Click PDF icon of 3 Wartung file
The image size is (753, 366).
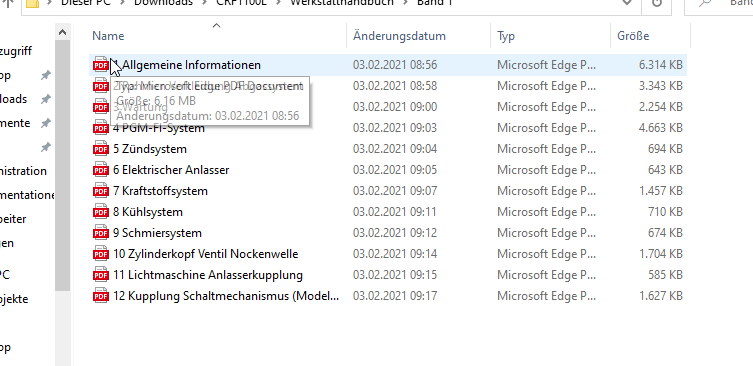pyautogui.click(x=100, y=107)
